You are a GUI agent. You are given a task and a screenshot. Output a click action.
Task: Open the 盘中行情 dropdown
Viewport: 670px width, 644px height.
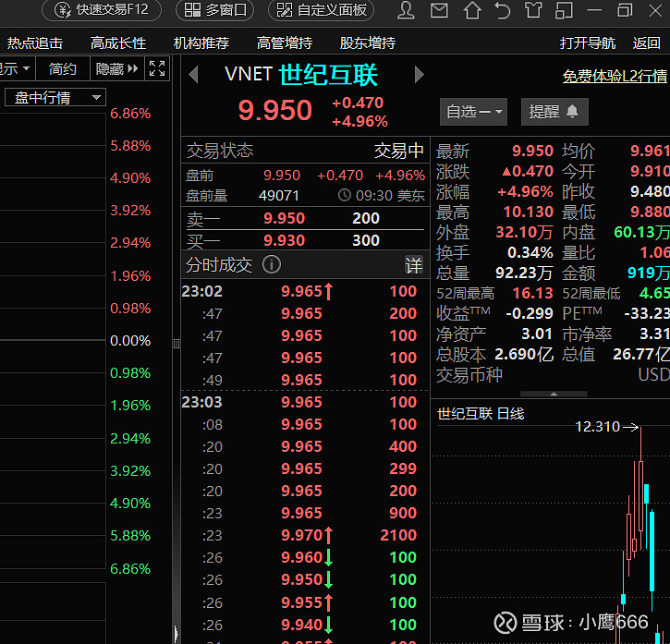(x=55, y=97)
